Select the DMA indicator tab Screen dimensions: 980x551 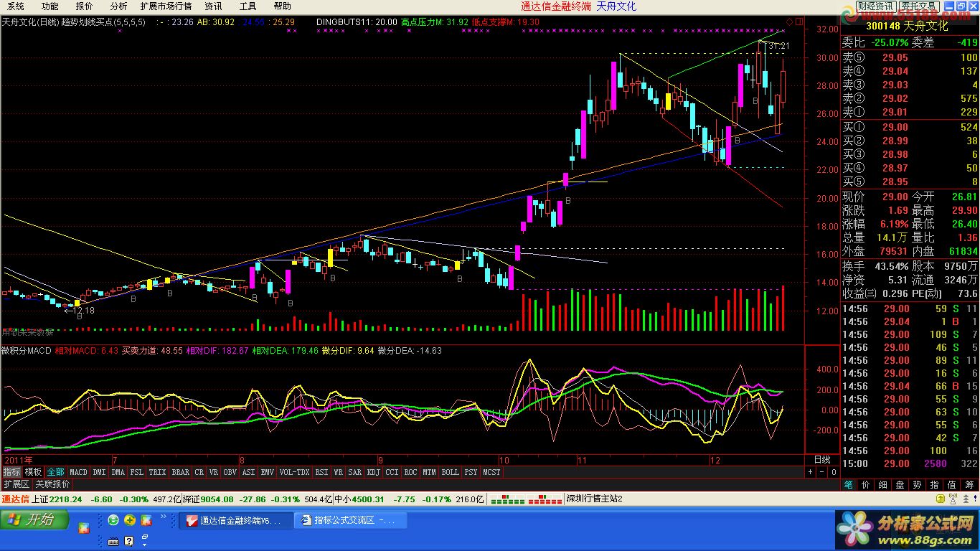tap(118, 472)
